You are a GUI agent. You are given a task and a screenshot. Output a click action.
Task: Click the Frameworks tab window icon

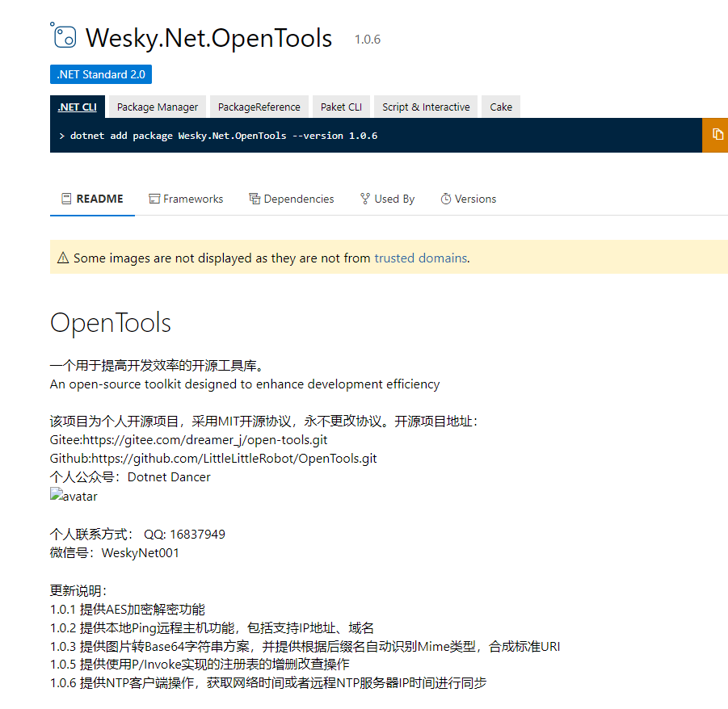click(x=154, y=199)
